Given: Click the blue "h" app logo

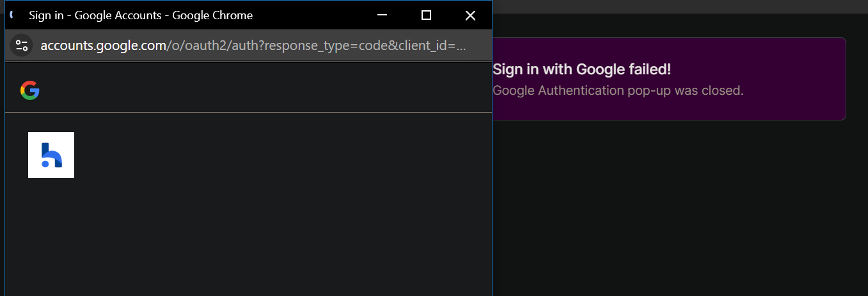Looking at the screenshot, I should click(x=51, y=155).
